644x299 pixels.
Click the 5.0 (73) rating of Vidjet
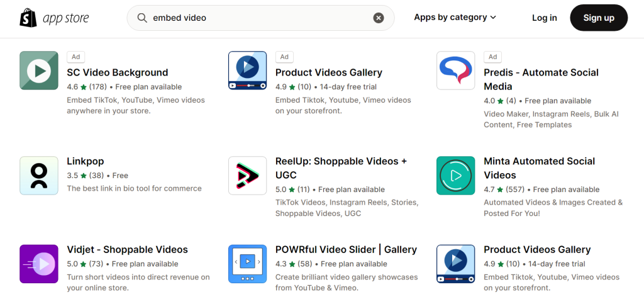coord(86,264)
